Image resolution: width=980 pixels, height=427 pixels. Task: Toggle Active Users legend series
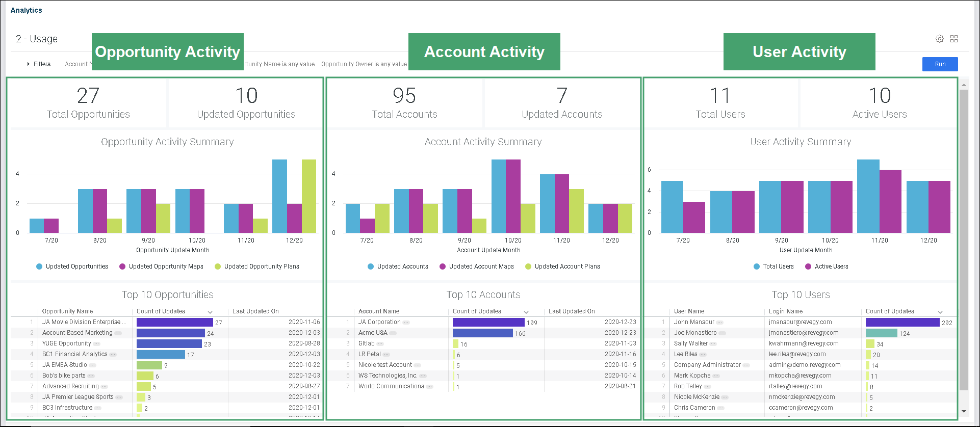click(x=827, y=266)
